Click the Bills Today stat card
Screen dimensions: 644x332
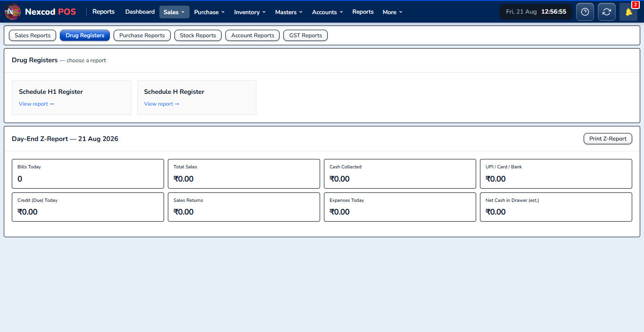[88, 174]
